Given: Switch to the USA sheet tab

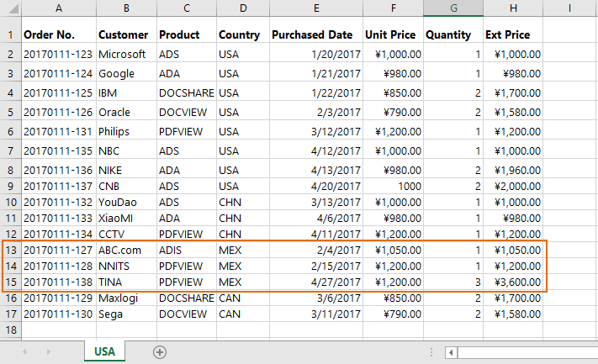Looking at the screenshot, I should pos(104,351).
